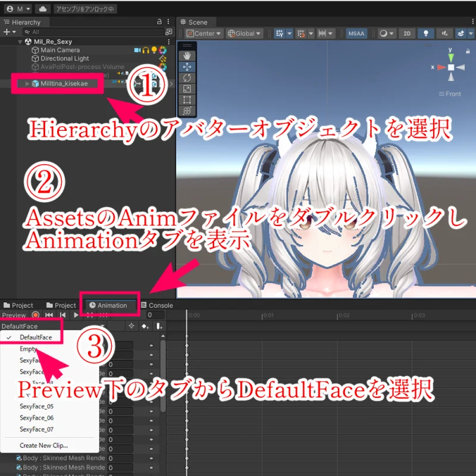Click the Scene gizmo rotation lock icon
This screenshot has width=476, height=476.
(468, 51)
